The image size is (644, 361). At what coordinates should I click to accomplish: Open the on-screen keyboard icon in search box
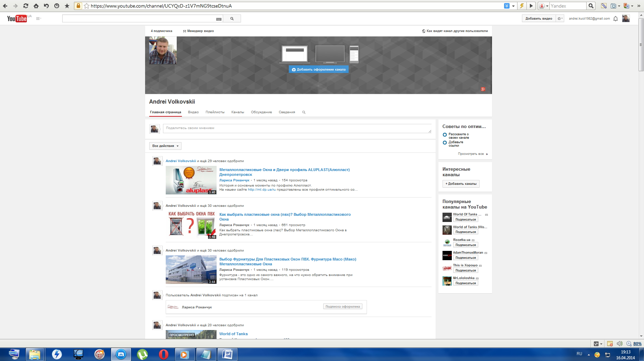(219, 19)
